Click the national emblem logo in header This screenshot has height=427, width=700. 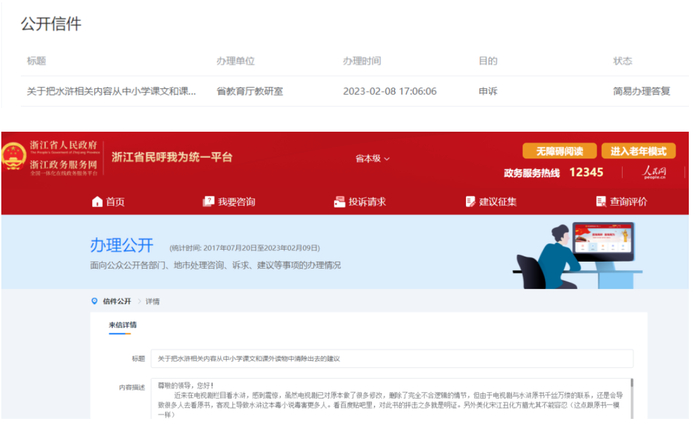tap(13, 156)
